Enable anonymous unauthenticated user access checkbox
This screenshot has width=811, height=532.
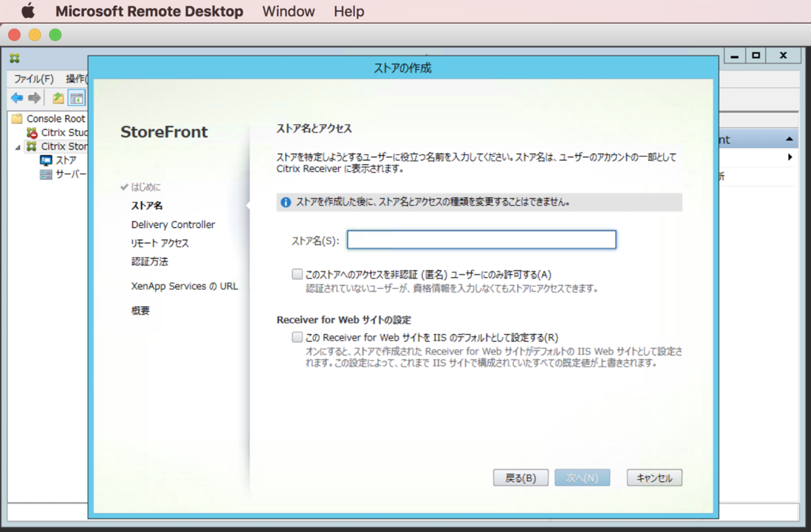point(297,274)
